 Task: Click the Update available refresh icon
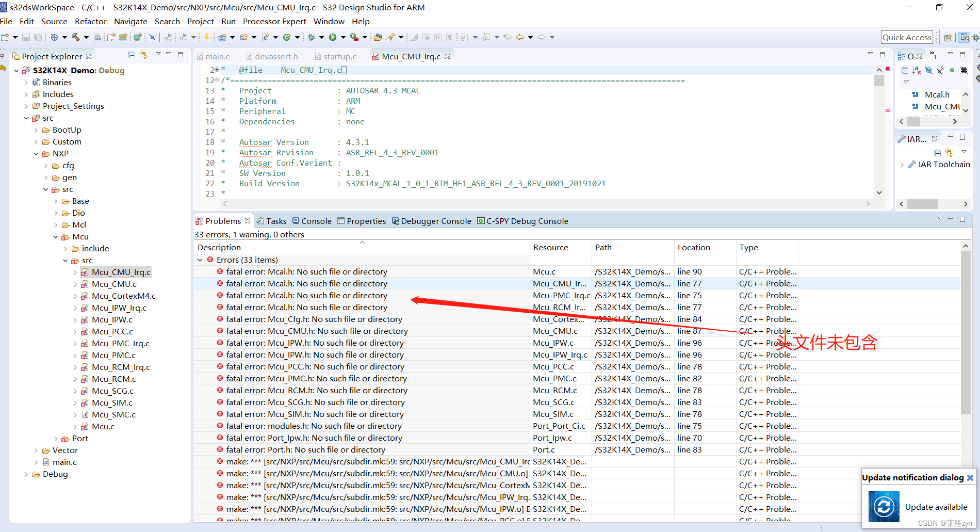point(884,506)
